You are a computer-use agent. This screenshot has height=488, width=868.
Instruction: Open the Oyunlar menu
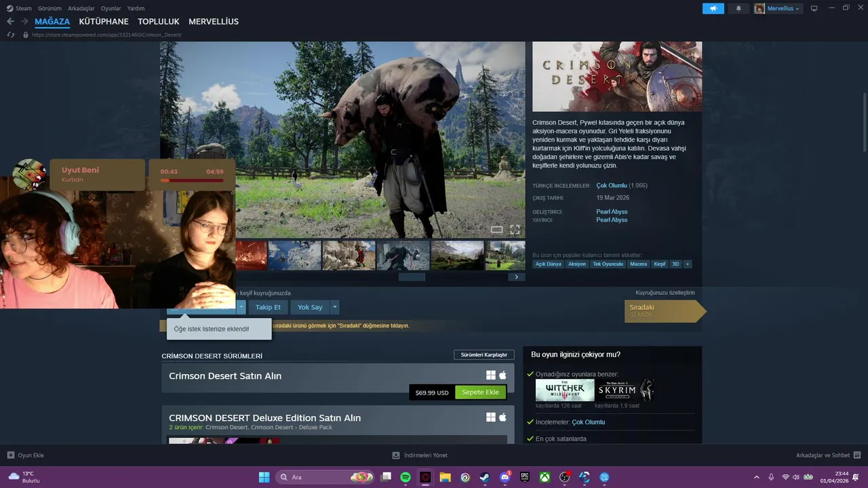(111, 8)
